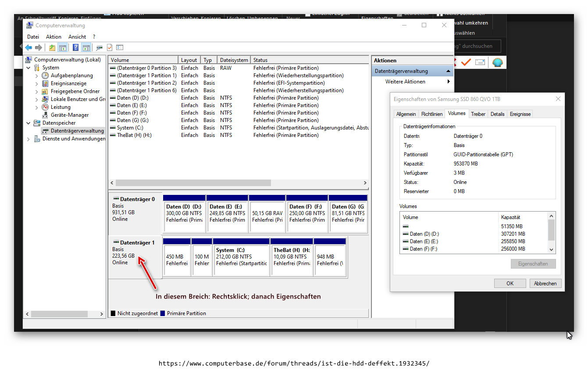Expand Lokale Benutzer und Gruppen node
The image size is (588, 381).
point(37,99)
